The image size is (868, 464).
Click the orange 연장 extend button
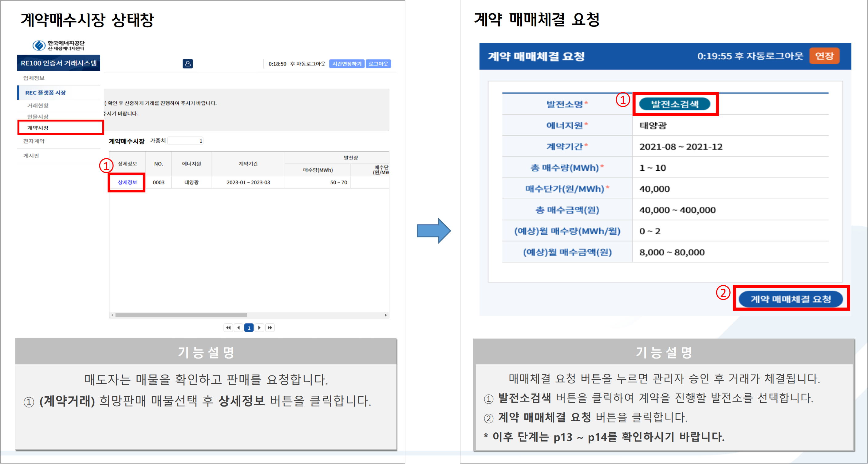coord(824,56)
